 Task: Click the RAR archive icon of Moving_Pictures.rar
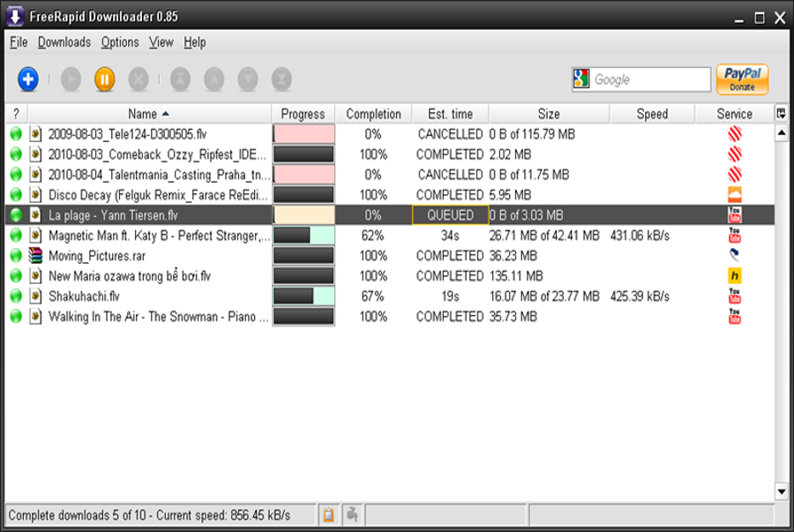(35, 256)
